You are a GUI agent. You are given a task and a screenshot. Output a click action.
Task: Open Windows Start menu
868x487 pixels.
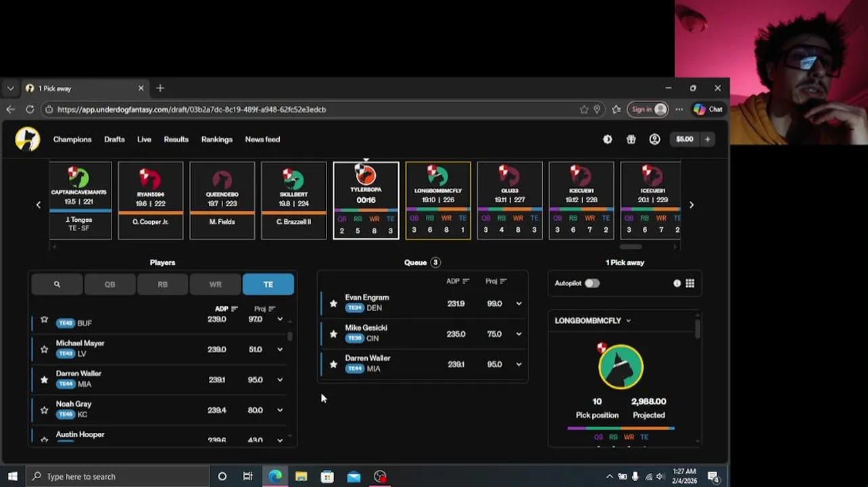point(12,476)
